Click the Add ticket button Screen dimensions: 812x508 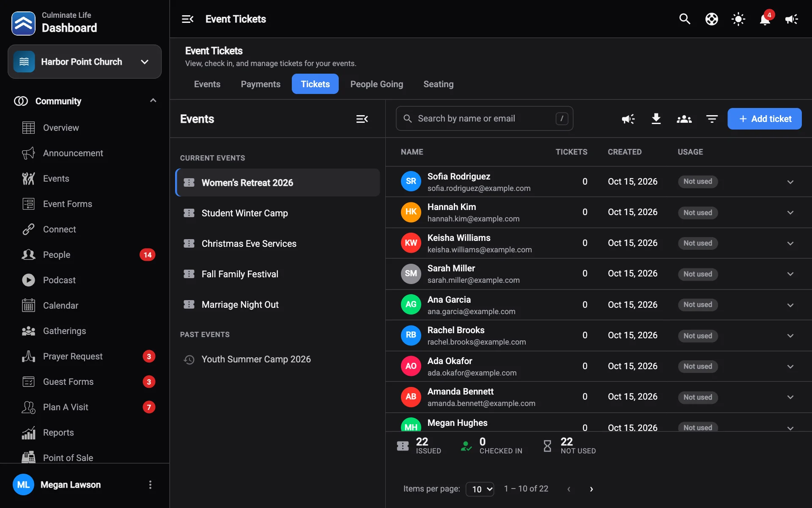pos(764,119)
